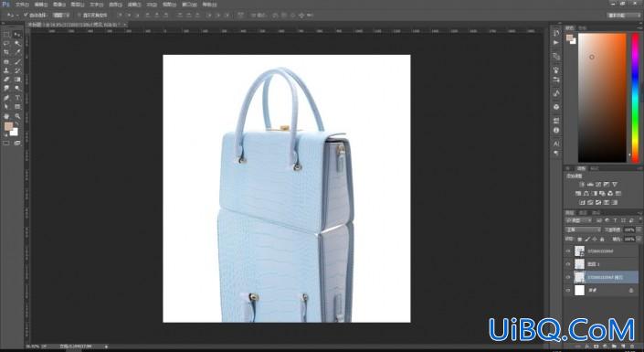This screenshot has height=352, width=644.
Task: Hide the selected 拷贝 layer
Action: click(x=568, y=277)
